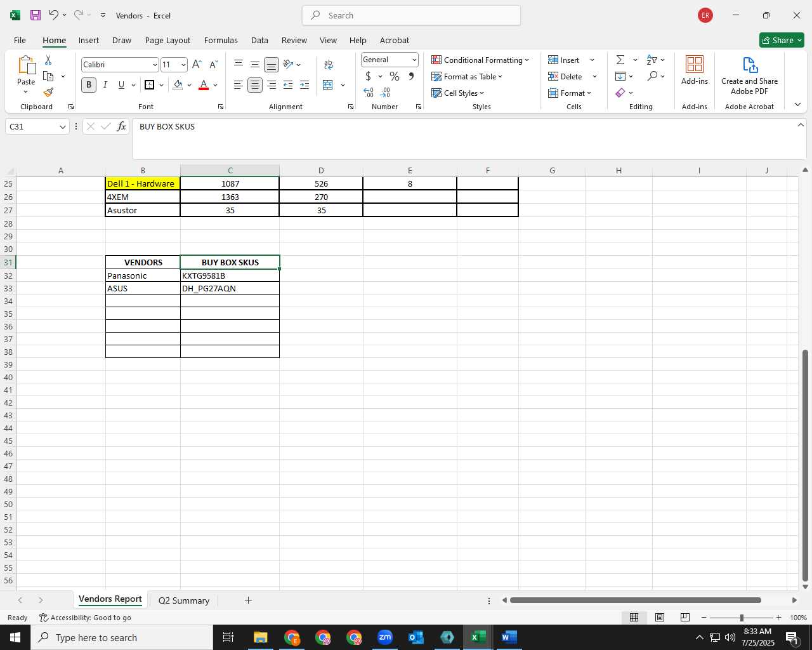Toggle Middle Align
Viewport: 812px width, 650px height.
(255, 64)
